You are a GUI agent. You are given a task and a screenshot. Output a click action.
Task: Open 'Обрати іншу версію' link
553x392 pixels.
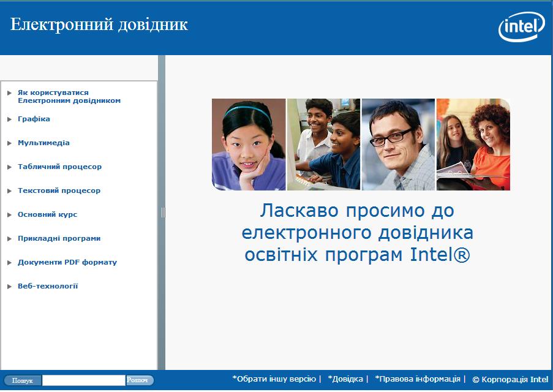pos(274,379)
